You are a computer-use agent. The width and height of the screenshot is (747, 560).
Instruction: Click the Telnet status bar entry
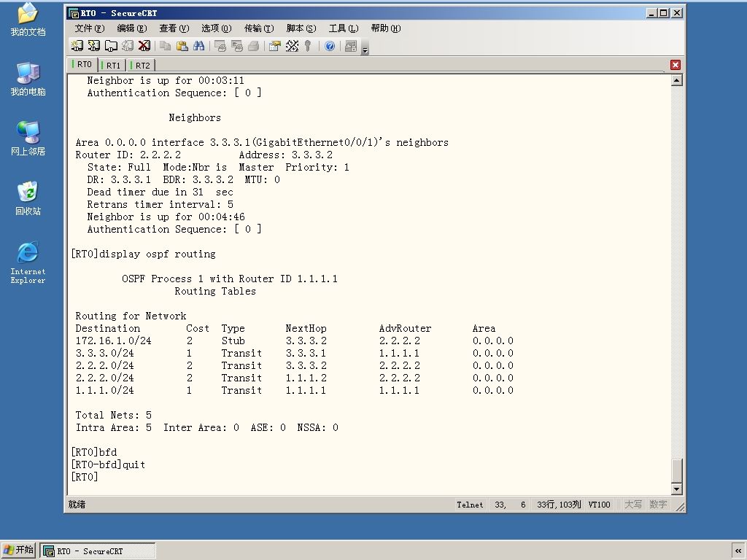point(470,505)
